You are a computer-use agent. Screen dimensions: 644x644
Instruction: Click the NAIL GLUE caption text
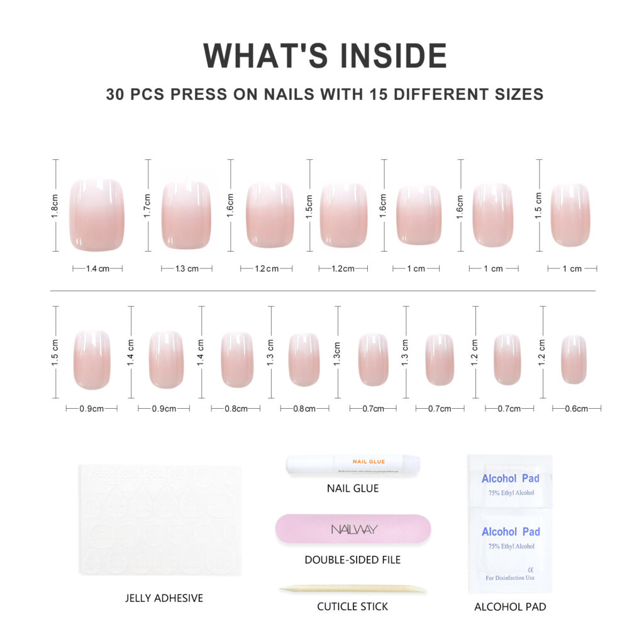coord(352,488)
